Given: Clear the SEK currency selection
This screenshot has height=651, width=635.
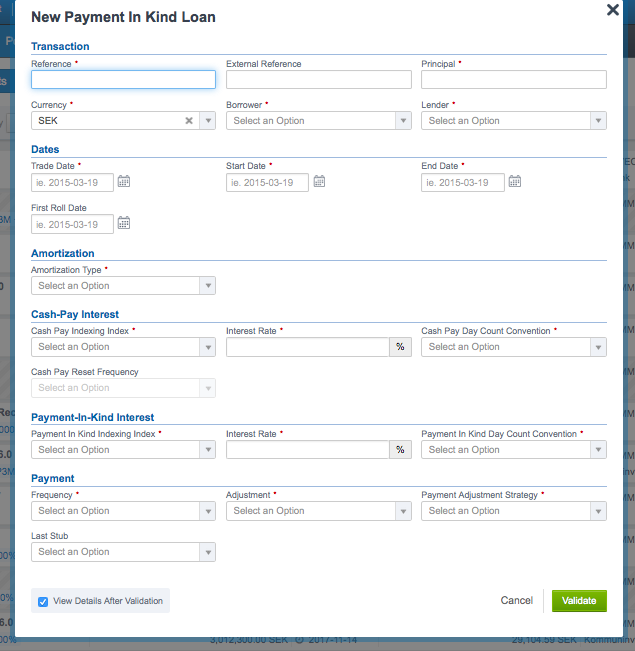Looking at the screenshot, I should pos(189,121).
